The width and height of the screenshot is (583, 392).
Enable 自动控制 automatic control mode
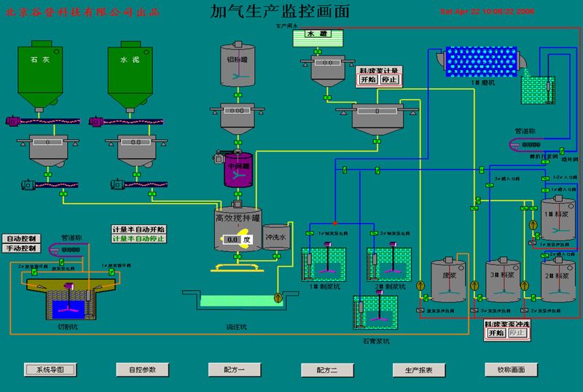coord(23,238)
